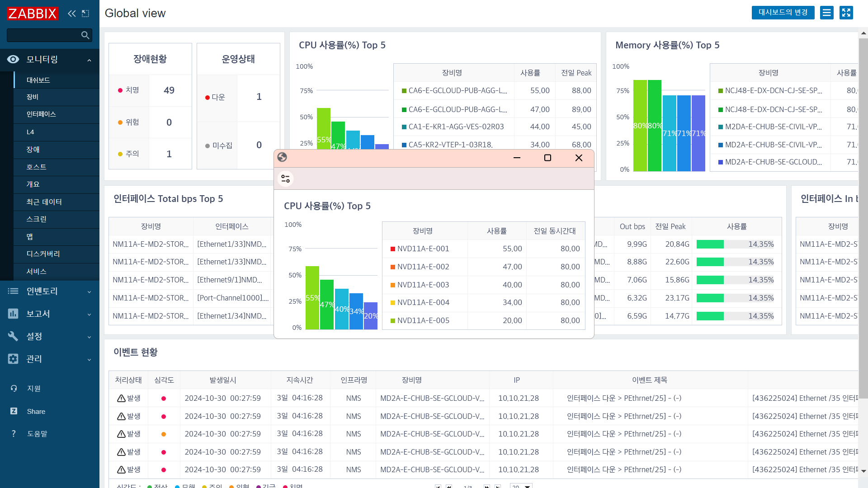Navigate to 호스트 in the sidebar
Screen dimensions: 868x488
coord(57,167)
